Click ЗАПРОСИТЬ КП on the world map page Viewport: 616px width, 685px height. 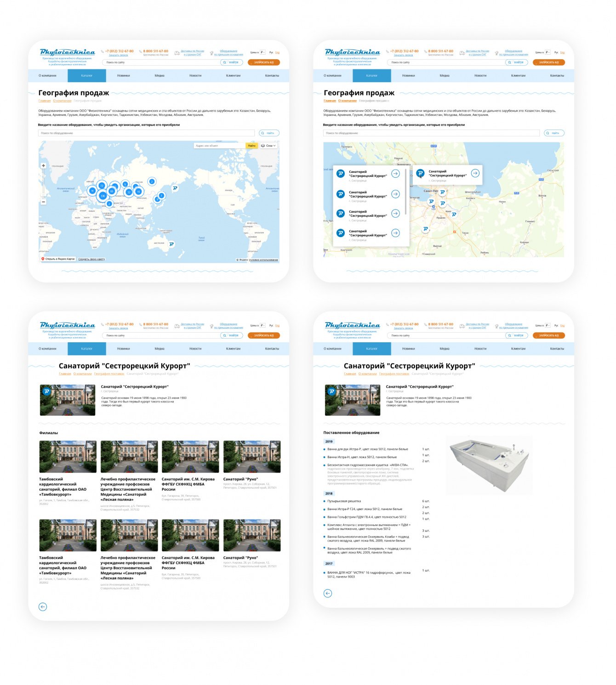264,62
